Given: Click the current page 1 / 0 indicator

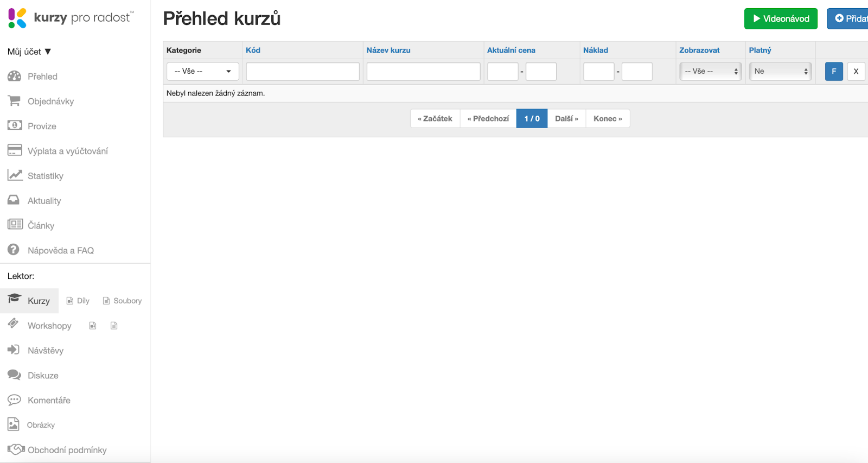Looking at the screenshot, I should tap(532, 118).
